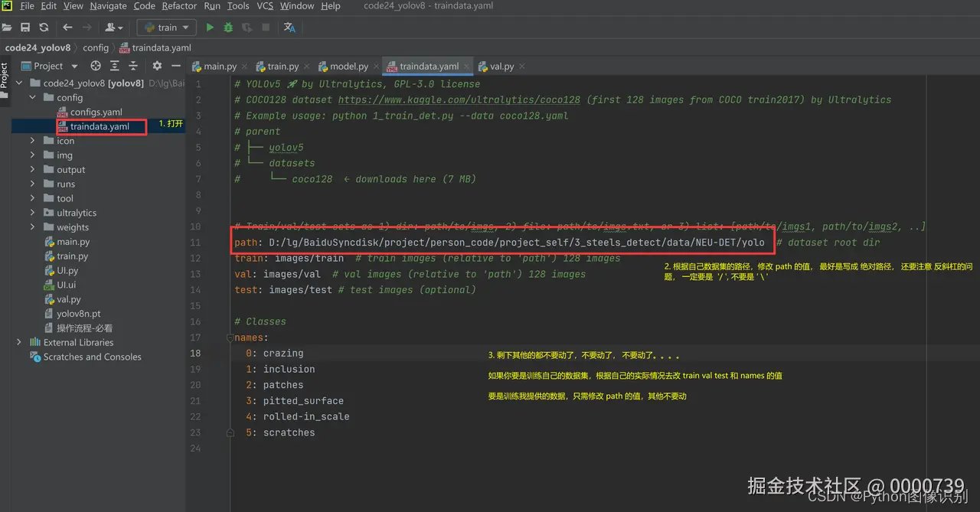The image size is (980, 512).
Task: Click the Translate toolbar icon
Action: 289,28
